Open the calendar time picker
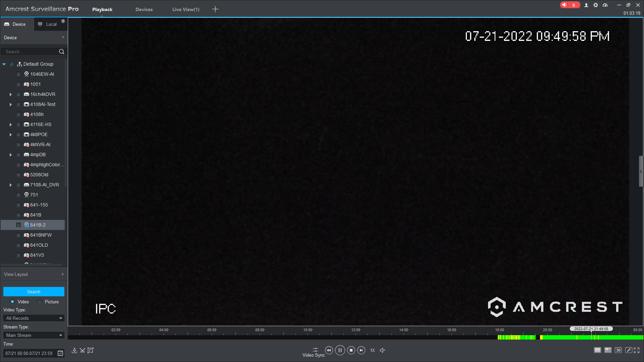 [60, 353]
